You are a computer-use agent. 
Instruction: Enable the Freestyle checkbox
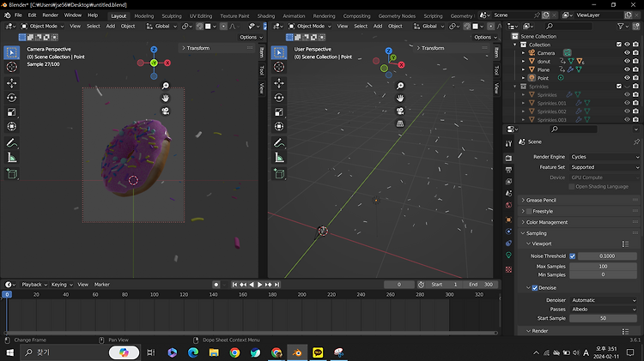(529, 211)
